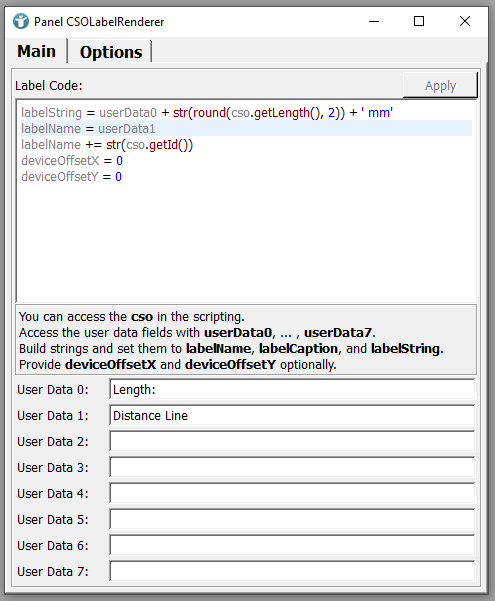This screenshot has width=495, height=601.
Task: Click the deviceOffsetY = 0 code line
Action: coord(71,177)
